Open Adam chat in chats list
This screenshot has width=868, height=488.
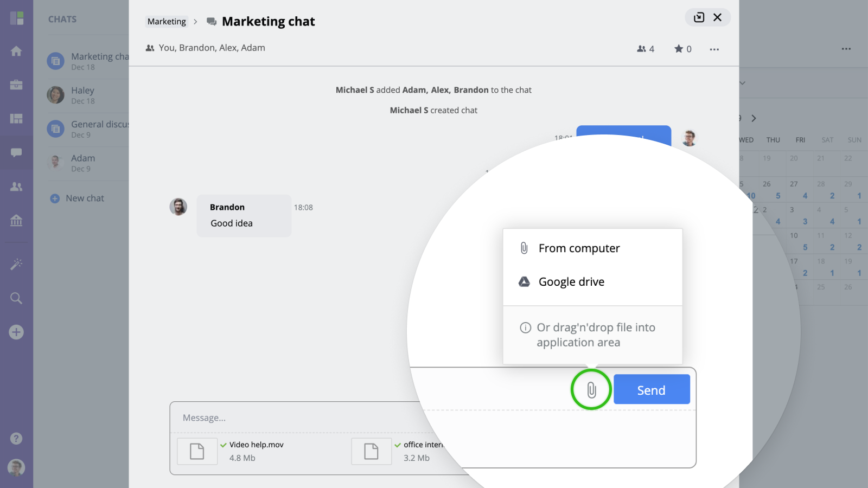point(88,163)
